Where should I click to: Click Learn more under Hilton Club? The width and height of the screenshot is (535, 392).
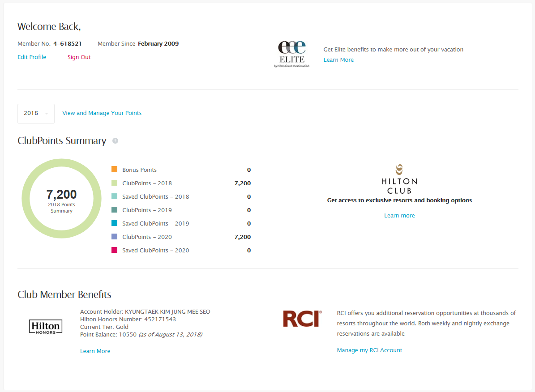click(399, 216)
